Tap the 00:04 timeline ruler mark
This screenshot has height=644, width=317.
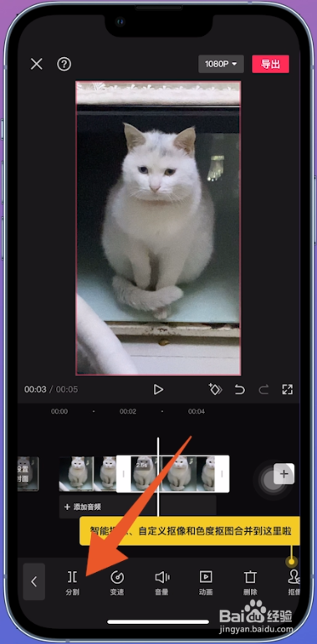197,411
